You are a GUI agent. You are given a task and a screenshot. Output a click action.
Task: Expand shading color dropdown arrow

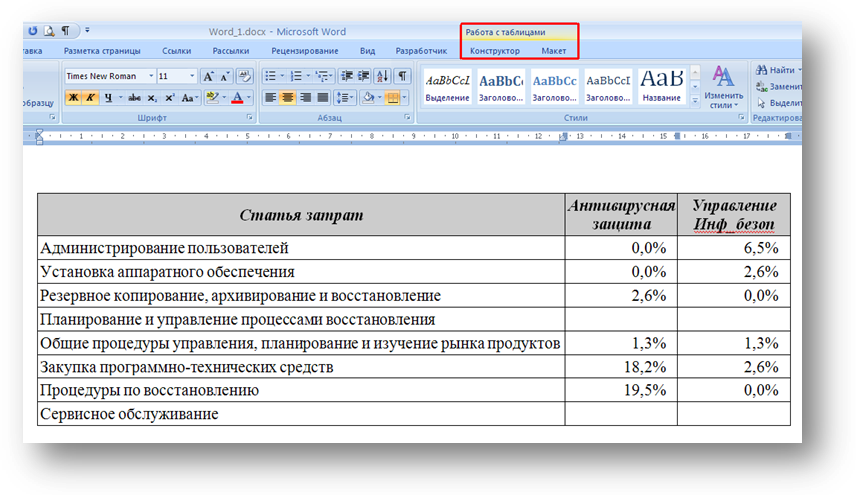[379, 98]
